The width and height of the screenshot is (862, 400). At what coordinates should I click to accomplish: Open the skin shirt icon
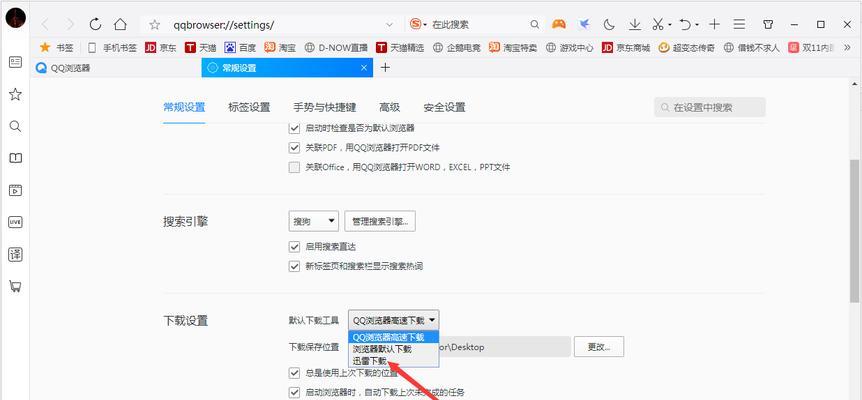(769, 24)
